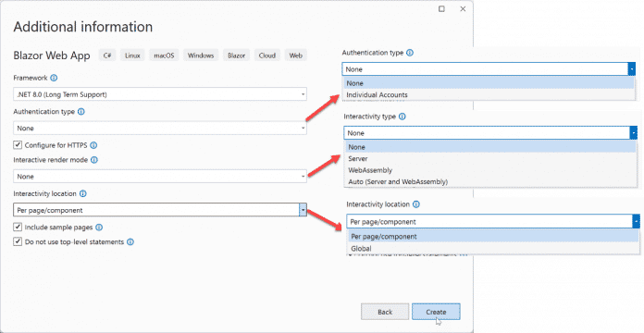644x333 pixels.
Task: Collapse the expanded Authentication type dropdown on the right
Action: pos(632,69)
